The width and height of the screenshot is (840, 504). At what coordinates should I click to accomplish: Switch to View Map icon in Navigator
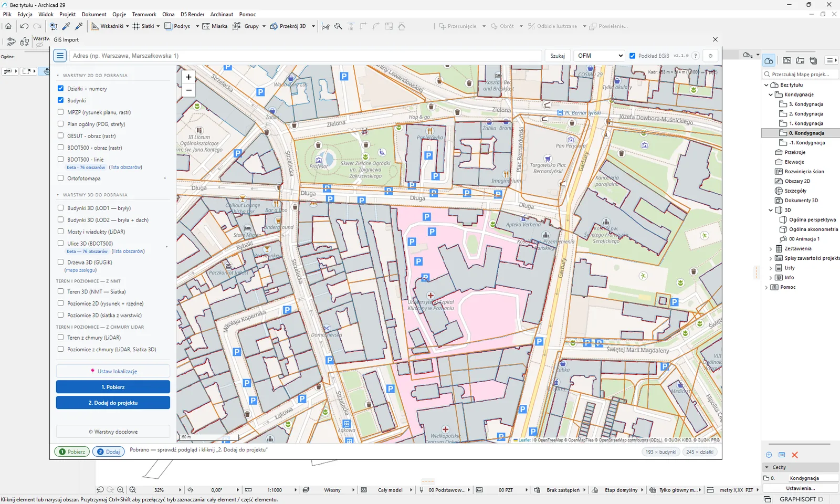point(787,60)
